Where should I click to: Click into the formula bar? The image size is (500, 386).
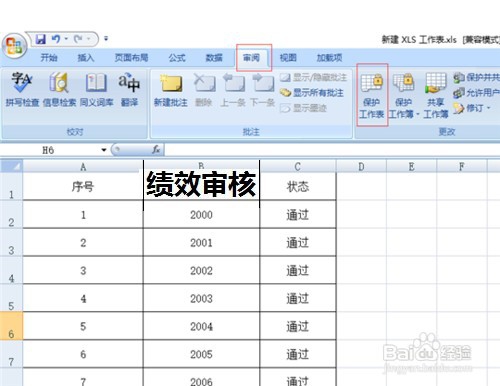[x=332, y=150]
